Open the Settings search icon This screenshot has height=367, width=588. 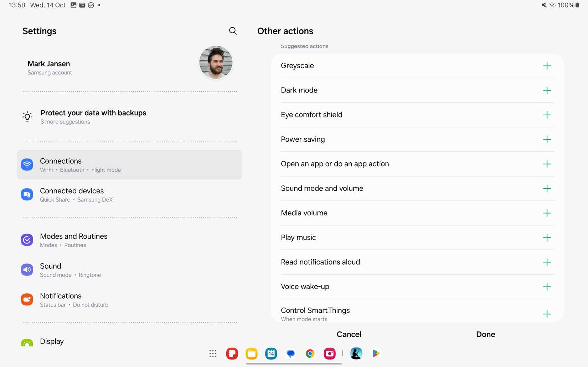tap(233, 31)
